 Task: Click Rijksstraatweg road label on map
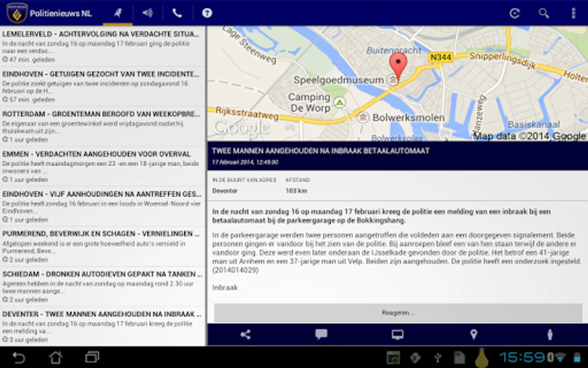point(247,113)
